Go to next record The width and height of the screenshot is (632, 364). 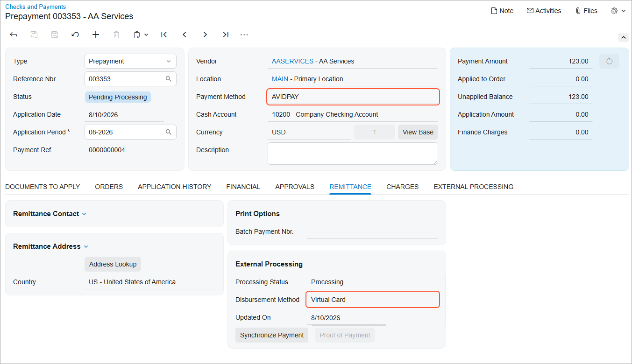(205, 35)
